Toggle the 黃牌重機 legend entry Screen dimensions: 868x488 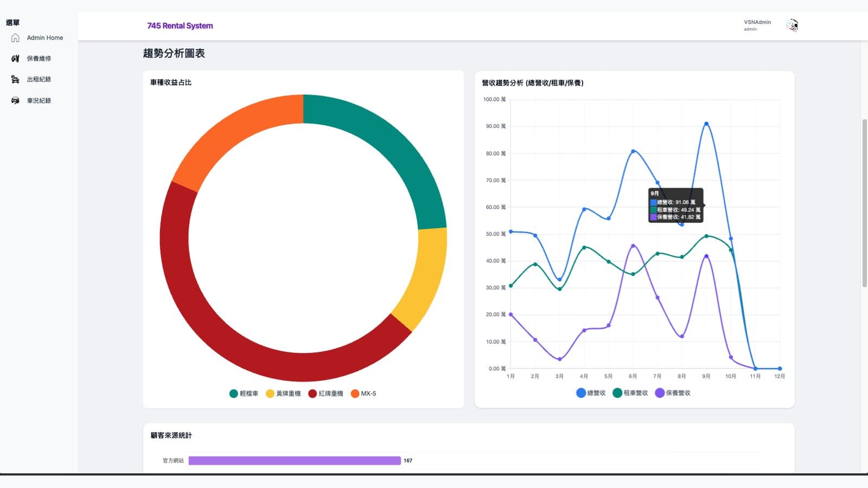(x=283, y=394)
